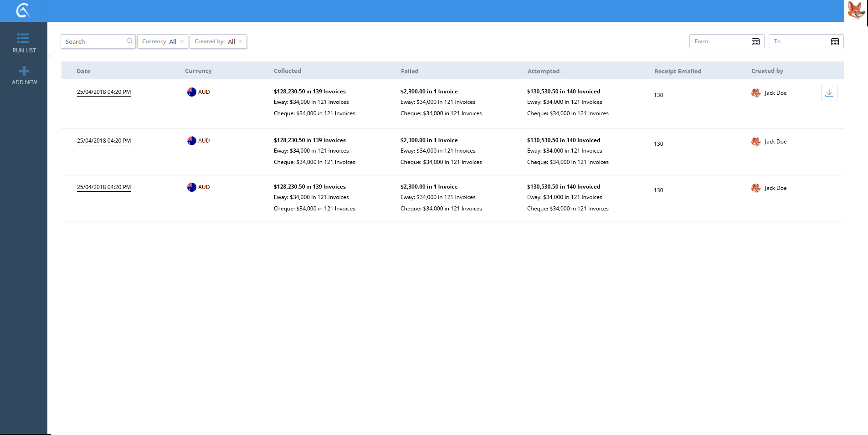
Task: Click the fox user avatar top-right
Action: pos(856,10)
